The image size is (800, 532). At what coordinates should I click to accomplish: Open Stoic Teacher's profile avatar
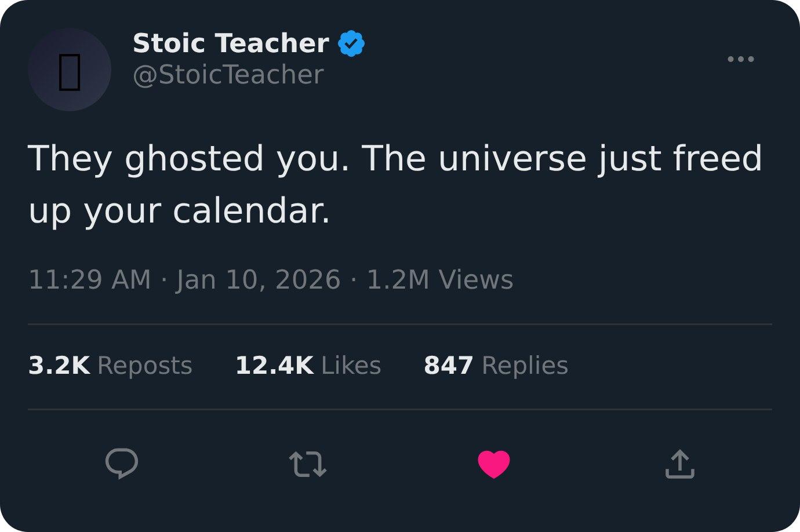[x=70, y=70]
